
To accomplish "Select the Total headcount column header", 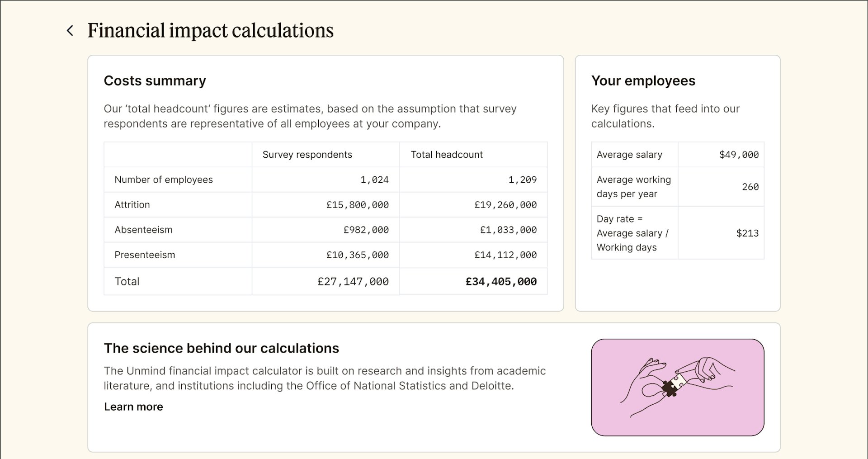I will [446, 155].
